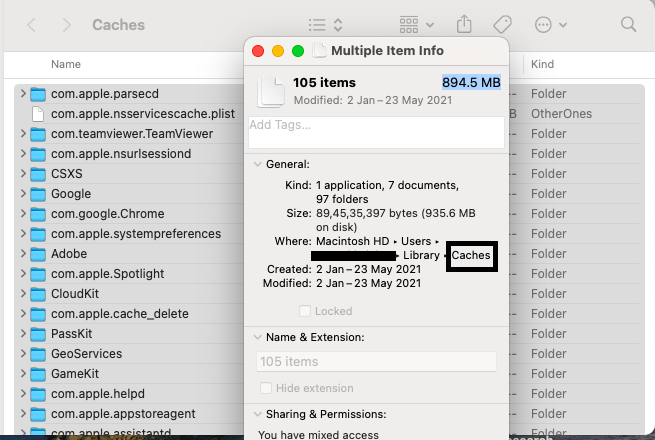Click the 105 items name field

coord(376,361)
